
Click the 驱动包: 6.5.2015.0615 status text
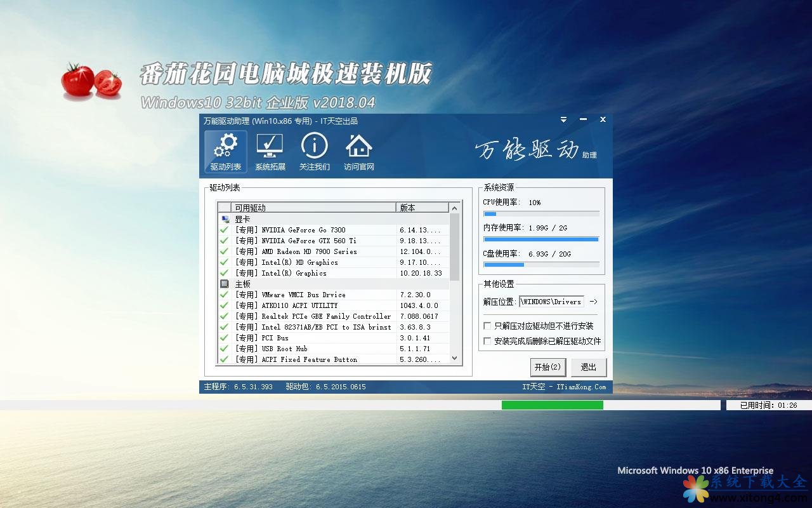pos(325,387)
